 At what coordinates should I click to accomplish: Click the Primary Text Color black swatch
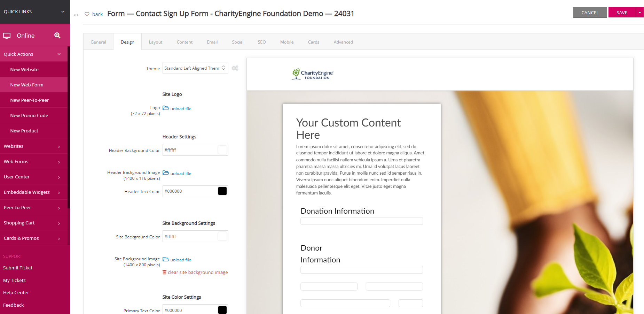[222, 310]
